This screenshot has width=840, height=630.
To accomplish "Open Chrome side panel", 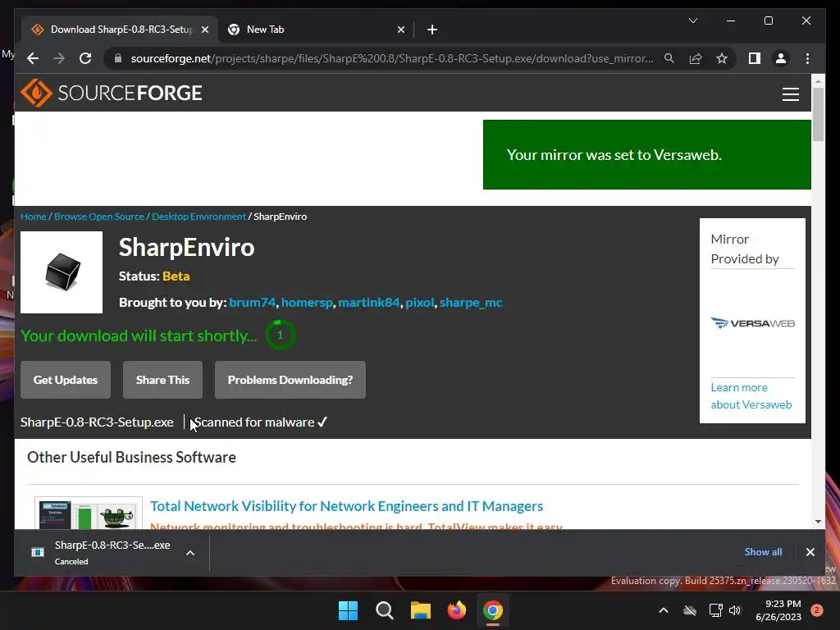I will 755,58.
